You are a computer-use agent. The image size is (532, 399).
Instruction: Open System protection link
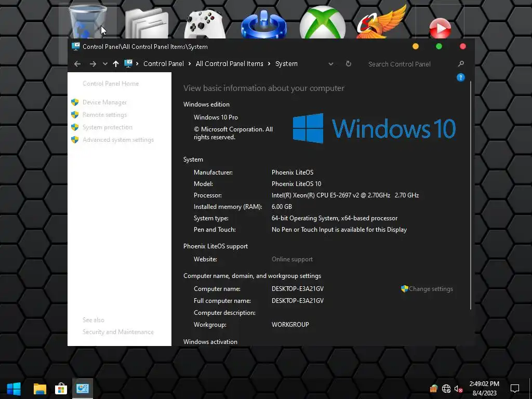[x=107, y=127]
